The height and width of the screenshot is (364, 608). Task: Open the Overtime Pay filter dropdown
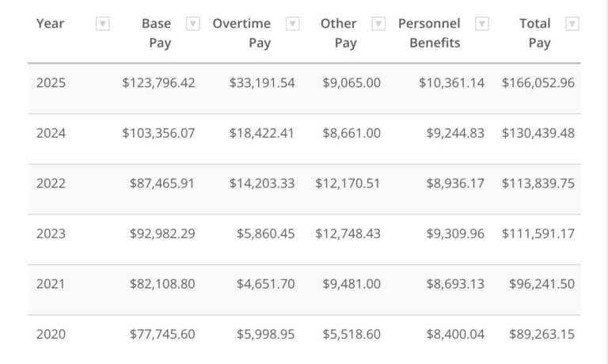pyautogui.click(x=292, y=24)
